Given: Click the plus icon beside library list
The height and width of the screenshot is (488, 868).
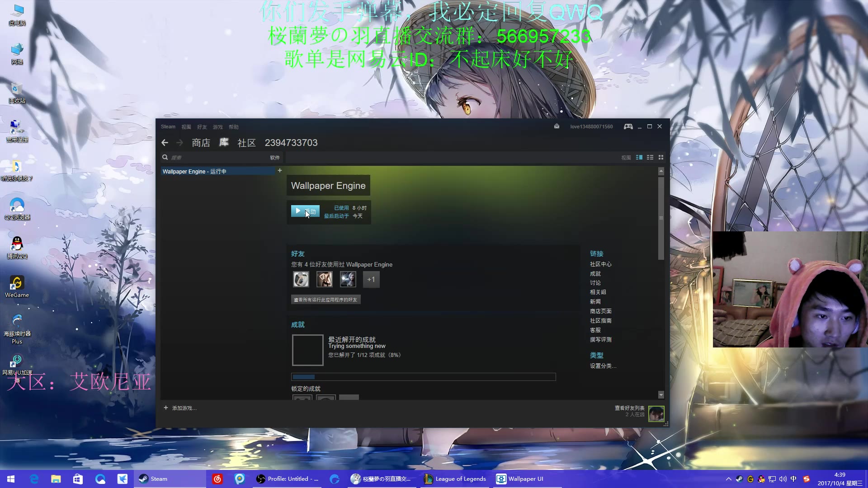Looking at the screenshot, I should click(x=280, y=170).
